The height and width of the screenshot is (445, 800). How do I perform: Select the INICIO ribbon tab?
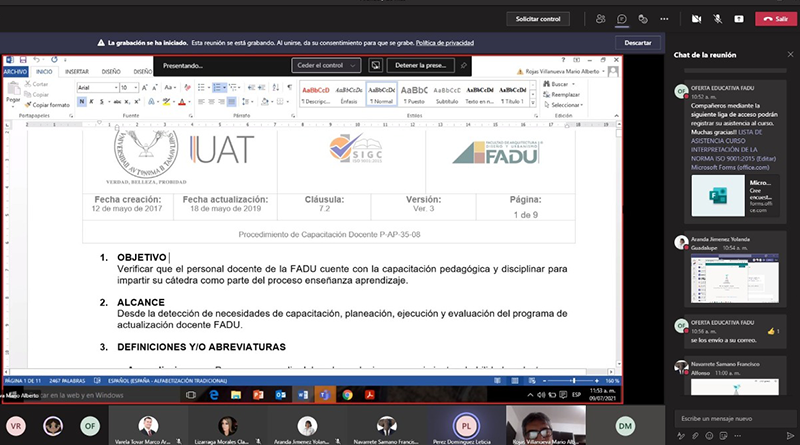[44, 72]
